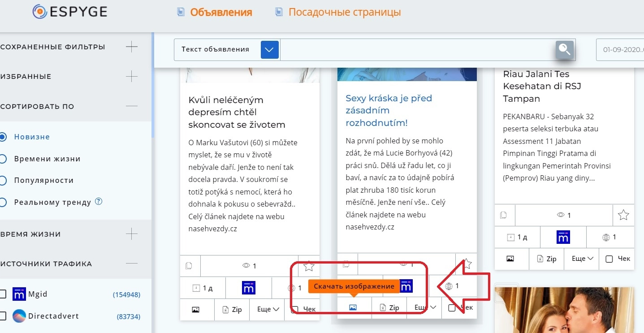644x333 pixels.
Task: Click the ad text search input field
Action: pos(418,50)
